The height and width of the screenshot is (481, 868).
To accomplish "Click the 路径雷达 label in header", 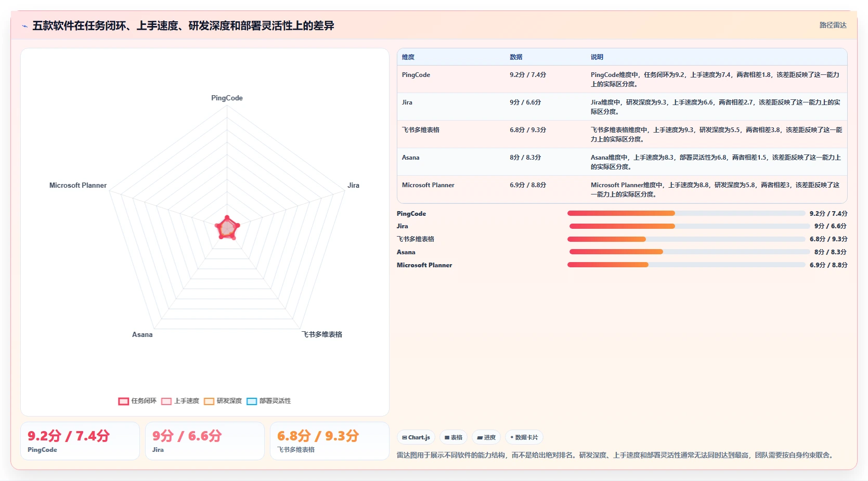I will (833, 25).
